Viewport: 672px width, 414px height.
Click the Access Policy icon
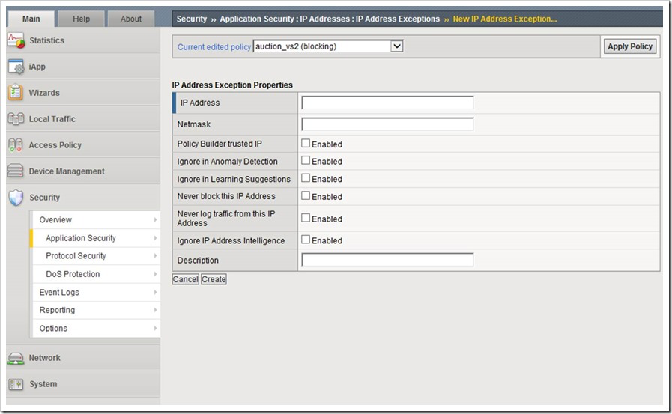15,145
